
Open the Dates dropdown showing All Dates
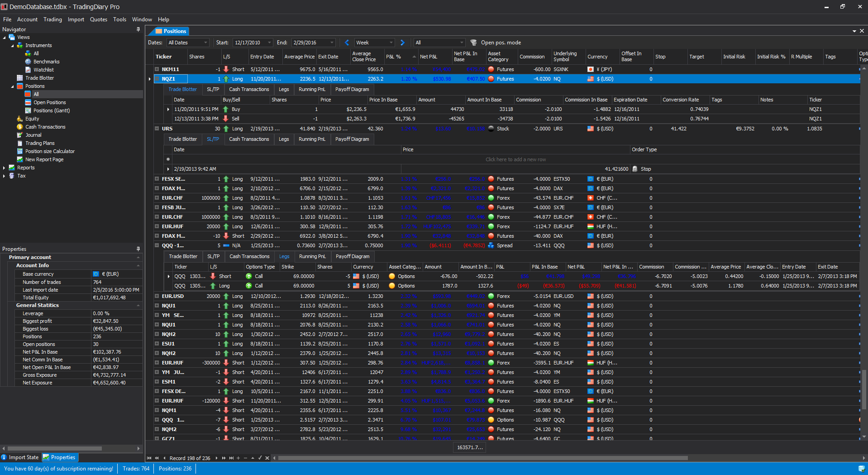click(205, 43)
